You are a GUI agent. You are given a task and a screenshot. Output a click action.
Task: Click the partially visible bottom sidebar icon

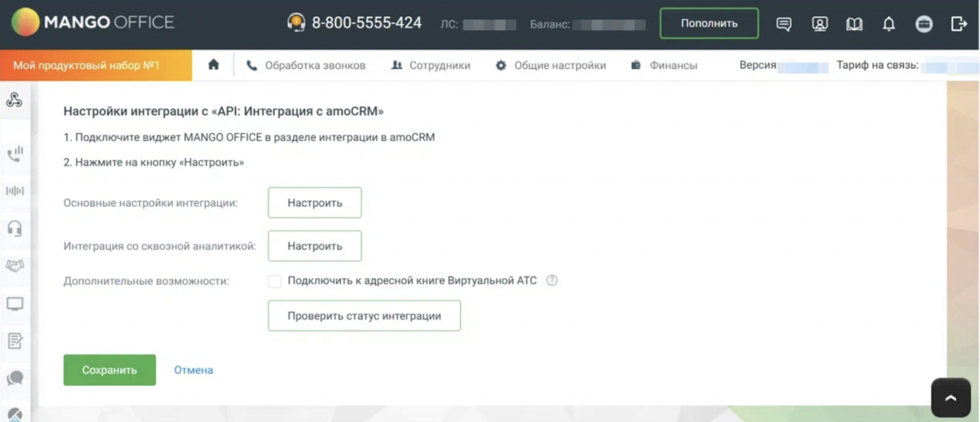[x=15, y=415]
